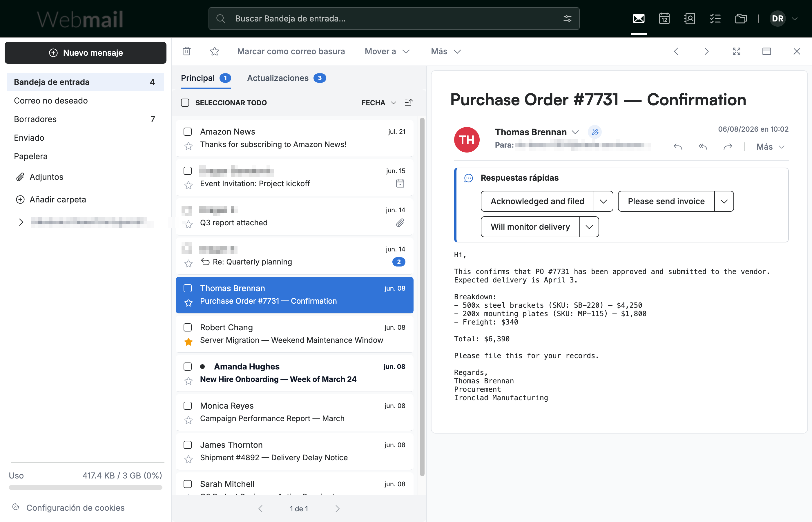Viewport: 812px width, 522px height.
Task: Go to the previous message arrow in toolbar
Action: [x=676, y=51]
